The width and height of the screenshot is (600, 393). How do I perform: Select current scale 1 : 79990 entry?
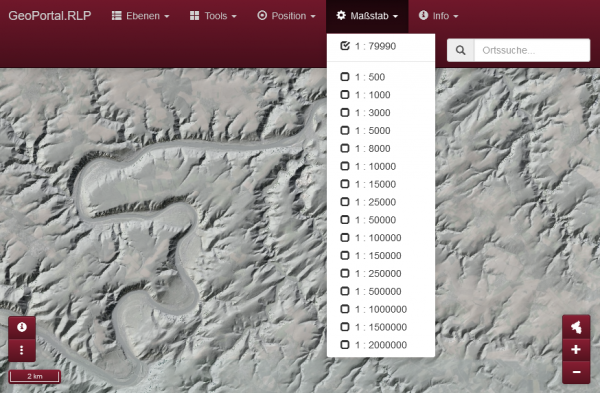pos(381,46)
